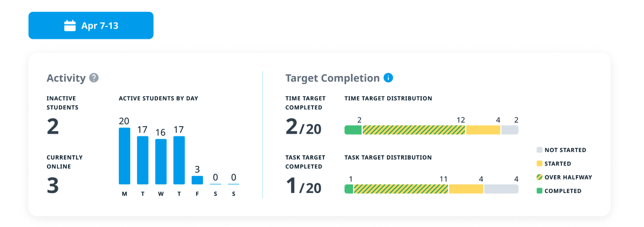This screenshot has width=644, height=227.
Task: Click yellow started segment in time target bar
Action: click(483, 130)
